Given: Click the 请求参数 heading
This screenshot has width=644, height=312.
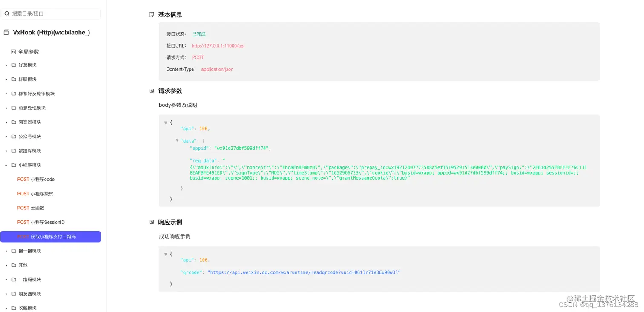Looking at the screenshot, I should 170,91.
